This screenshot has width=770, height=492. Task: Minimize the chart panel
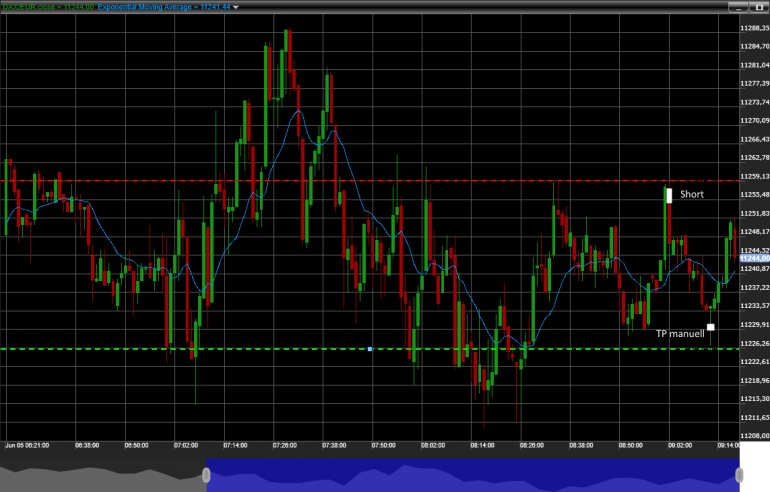point(738,7)
